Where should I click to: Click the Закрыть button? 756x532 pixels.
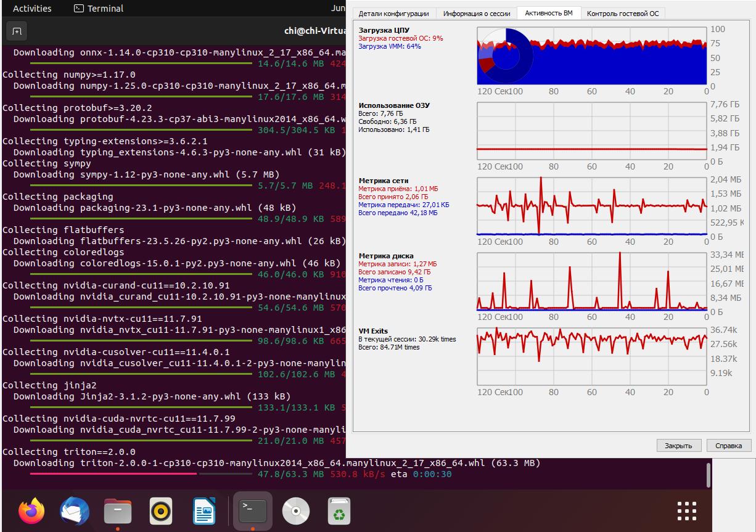[678, 446]
